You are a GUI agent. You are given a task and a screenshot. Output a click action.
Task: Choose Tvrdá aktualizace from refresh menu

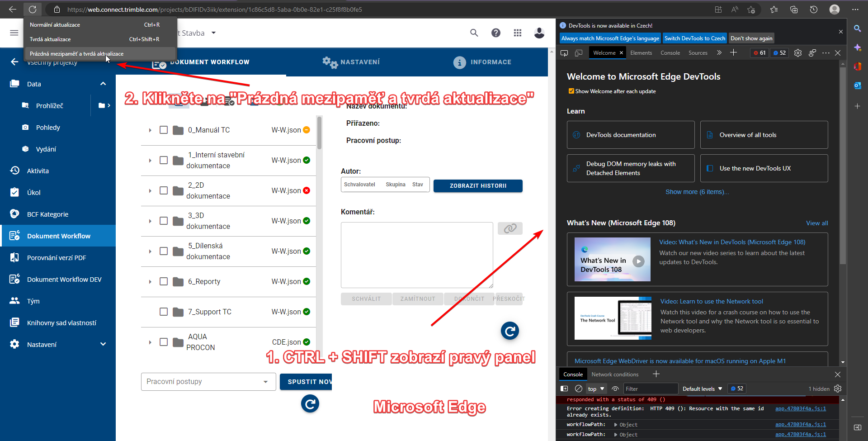(x=100, y=39)
